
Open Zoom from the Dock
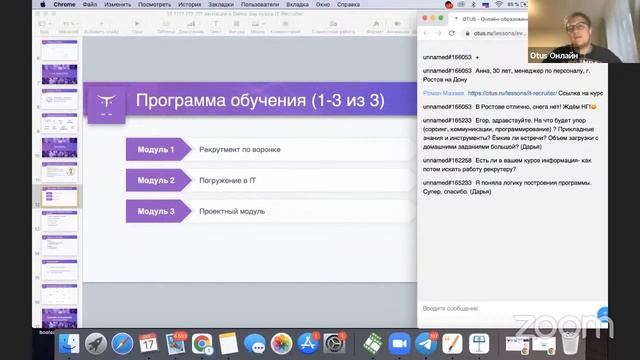[399, 344]
